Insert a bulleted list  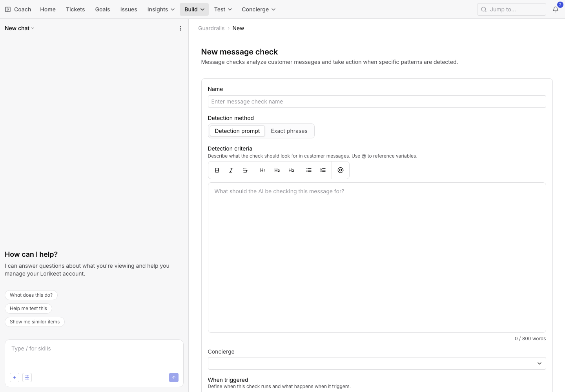point(309,170)
